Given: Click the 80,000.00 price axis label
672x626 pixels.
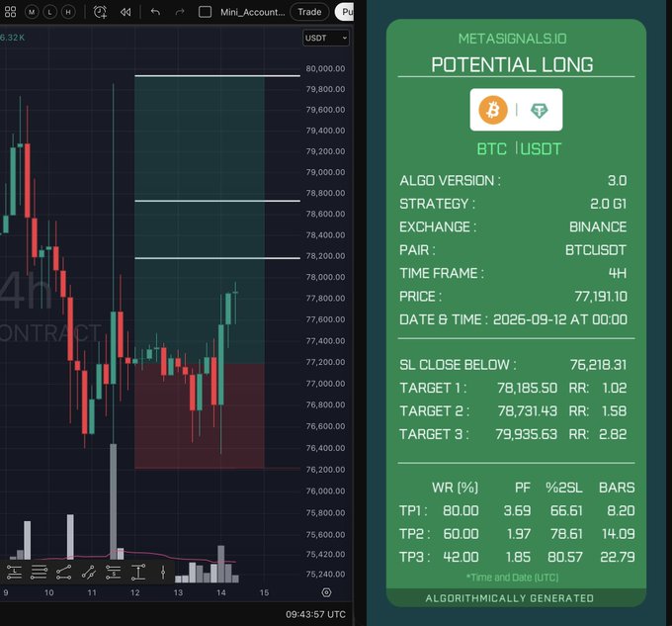Looking at the screenshot, I should coord(325,68).
